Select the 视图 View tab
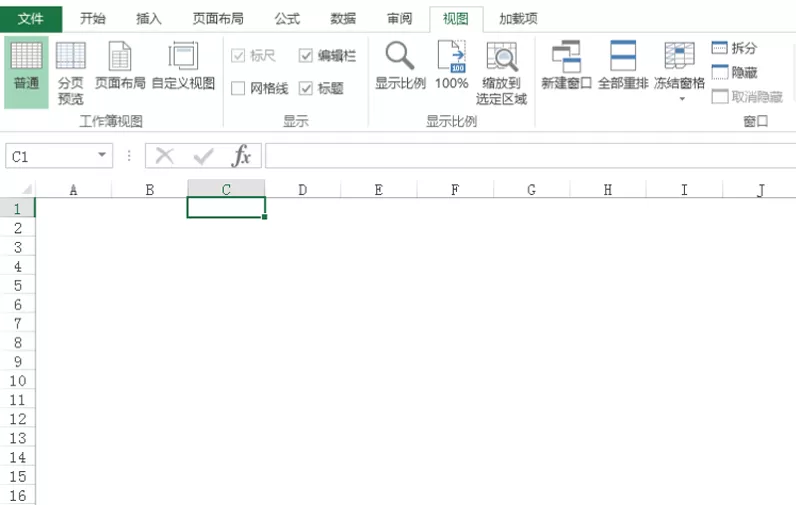The width and height of the screenshot is (796, 505). [x=455, y=19]
